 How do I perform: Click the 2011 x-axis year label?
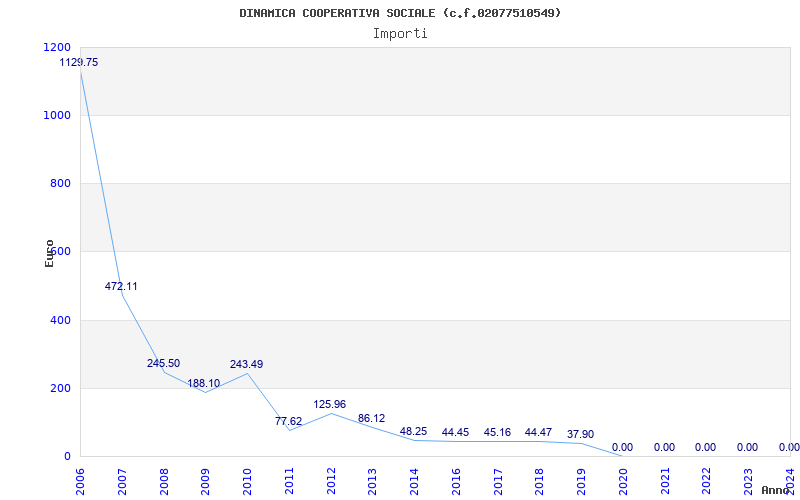pyautogui.click(x=289, y=482)
